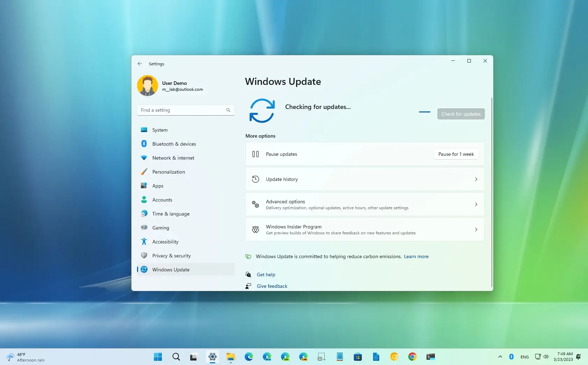
Task: Click the Settings window vertical scrollbar
Action: pyautogui.click(x=492, y=192)
